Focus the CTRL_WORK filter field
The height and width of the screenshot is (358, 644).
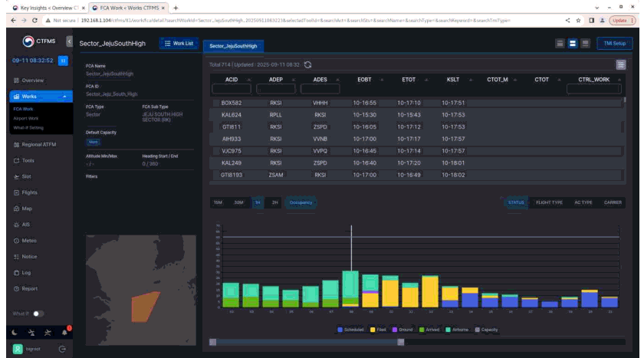coord(594,89)
